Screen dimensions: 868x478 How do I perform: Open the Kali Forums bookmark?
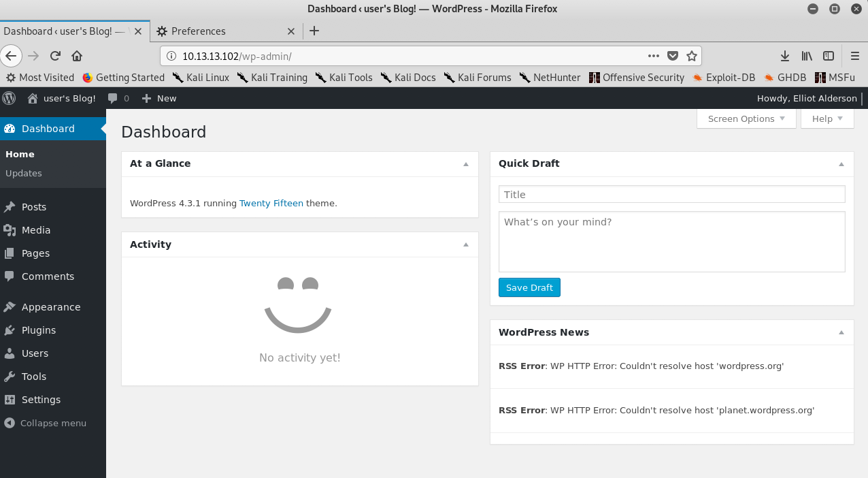(478, 78)
